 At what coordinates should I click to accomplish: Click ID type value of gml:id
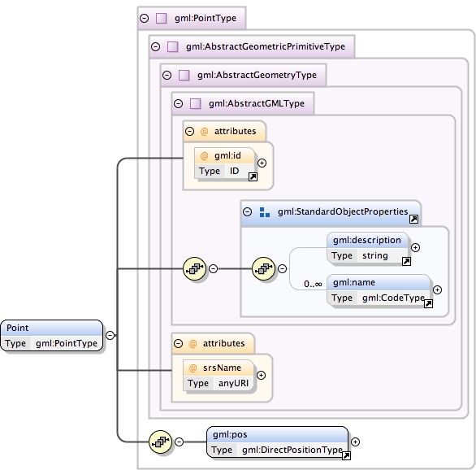click(x=235, y=171)
